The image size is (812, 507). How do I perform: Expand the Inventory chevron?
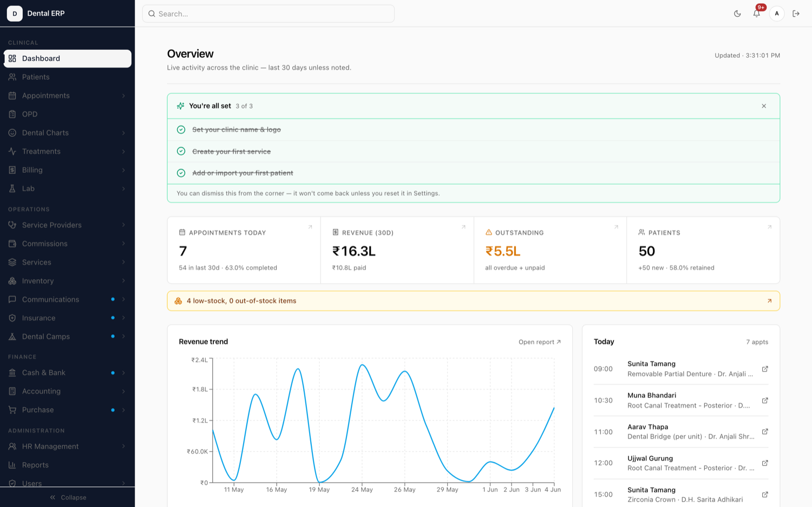click(x=123, y=281)
